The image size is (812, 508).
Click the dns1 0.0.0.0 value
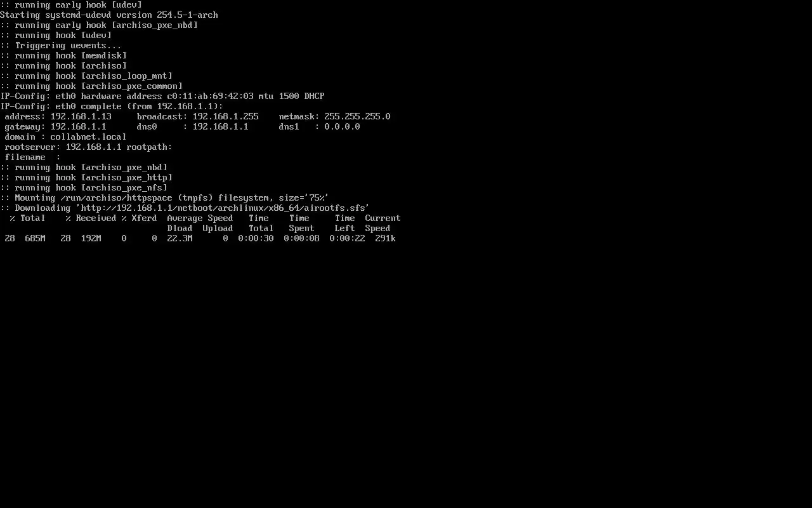tap(342, 126)
